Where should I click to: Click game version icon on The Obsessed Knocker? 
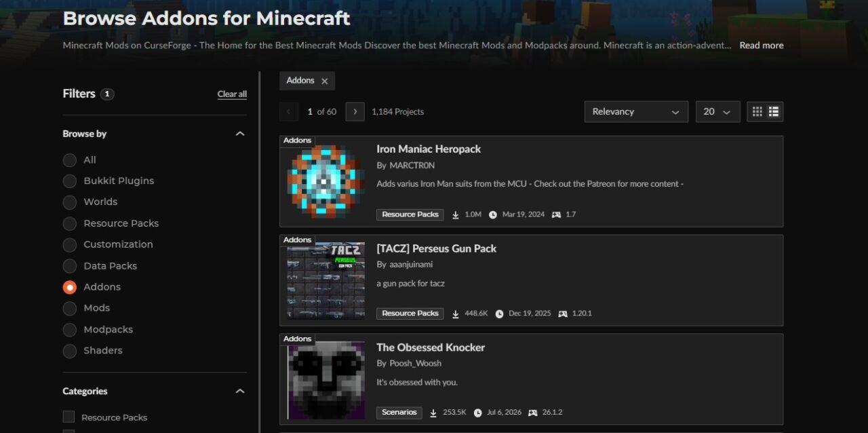(533, 413)
